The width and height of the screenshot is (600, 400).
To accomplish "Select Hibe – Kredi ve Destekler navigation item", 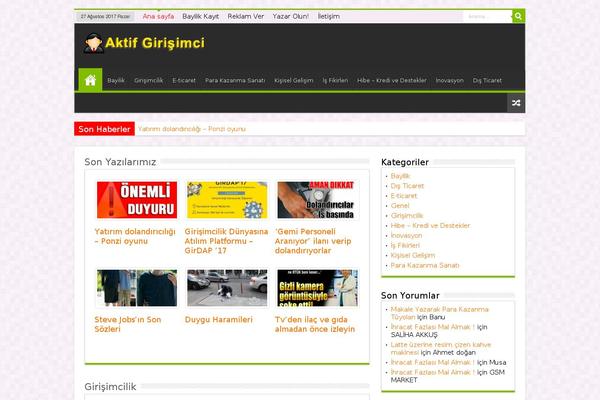I will [391, 80].
